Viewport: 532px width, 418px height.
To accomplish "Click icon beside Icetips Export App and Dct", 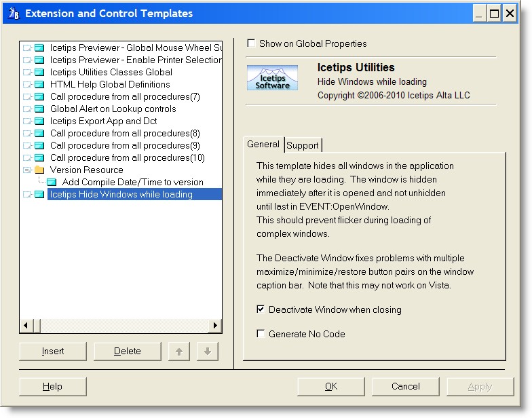I will click(x=39, y=121).
